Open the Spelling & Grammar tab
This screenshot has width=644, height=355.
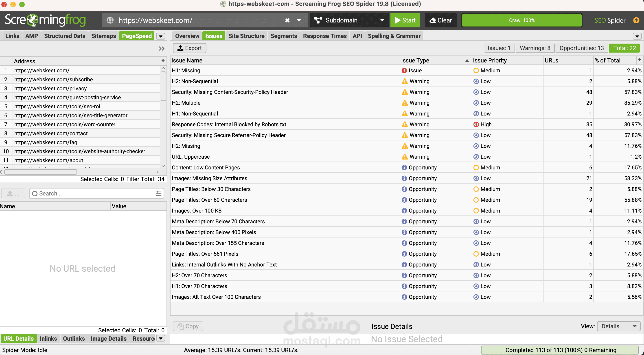click(394, 36)
